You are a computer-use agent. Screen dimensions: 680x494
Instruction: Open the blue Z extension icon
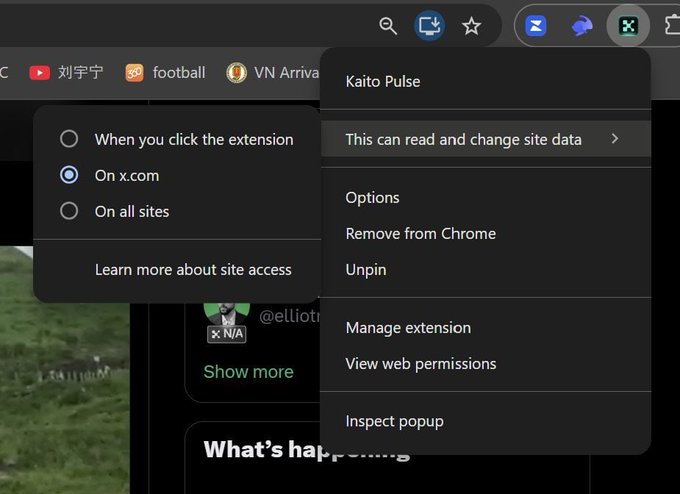tap(536, 26)
